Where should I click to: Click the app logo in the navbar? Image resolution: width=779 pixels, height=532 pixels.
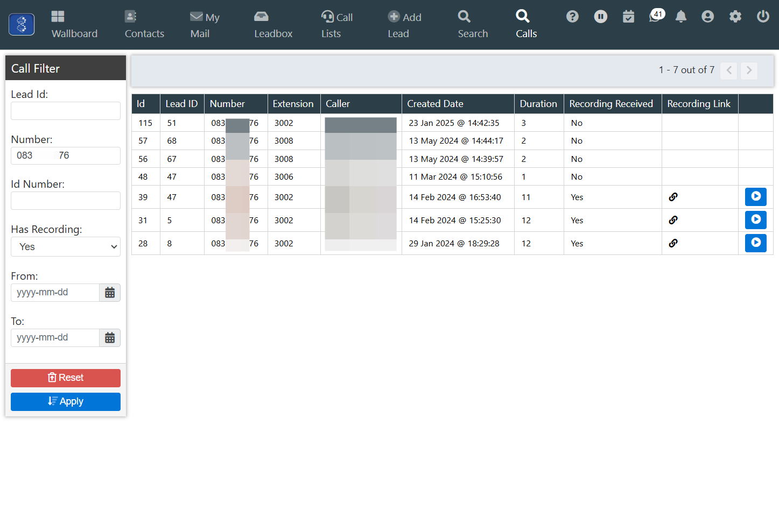(22, 25)
